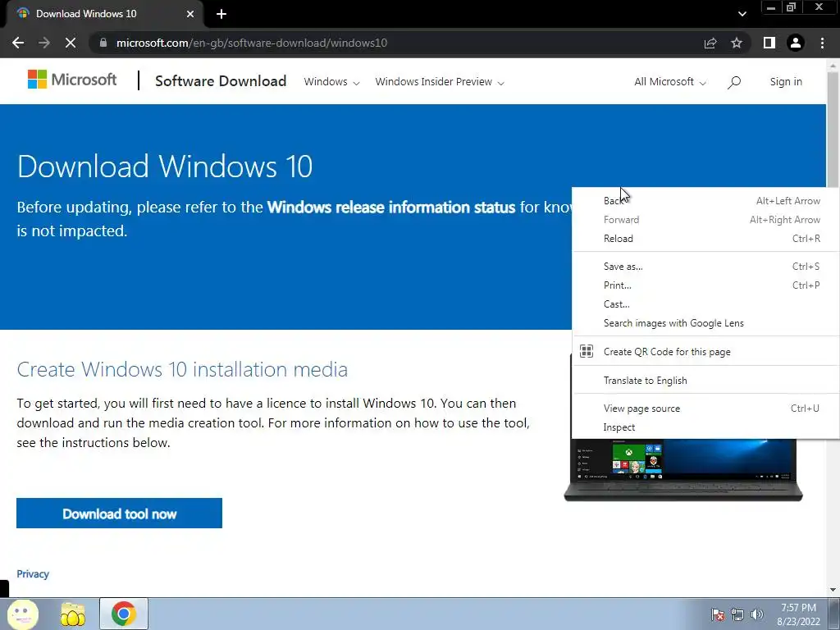Click the Chrome icon in the taskbar
The width and height of the screenshot is (840, 630).
pyautogui.click(x=123, y=614)
